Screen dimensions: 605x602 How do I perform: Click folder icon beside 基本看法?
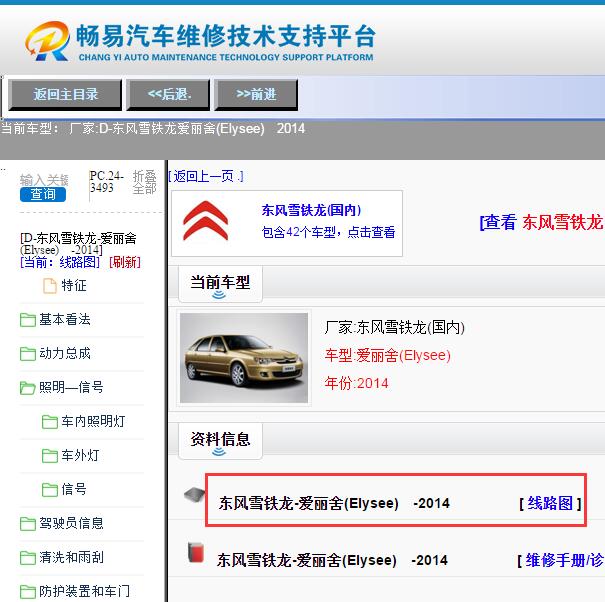coord(28,320)
